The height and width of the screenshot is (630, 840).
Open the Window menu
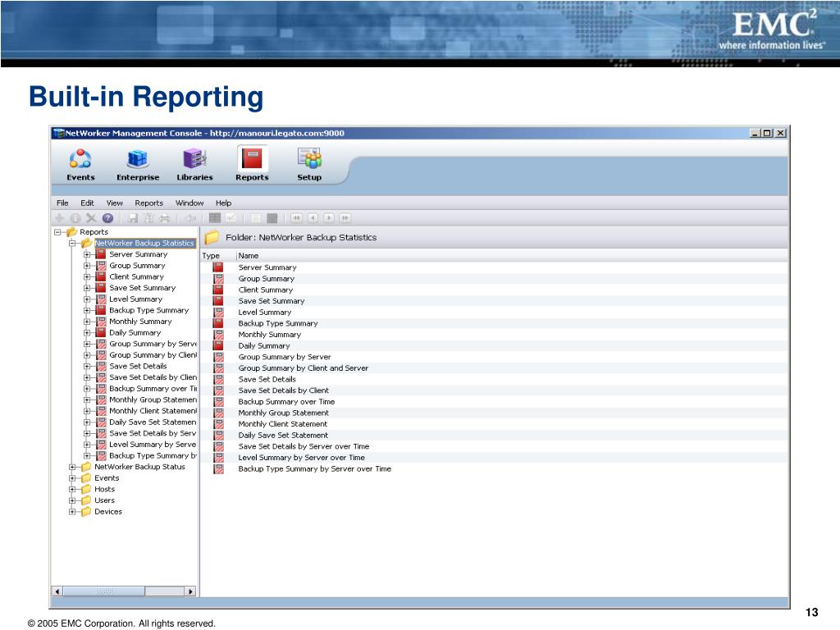(189, 203)
